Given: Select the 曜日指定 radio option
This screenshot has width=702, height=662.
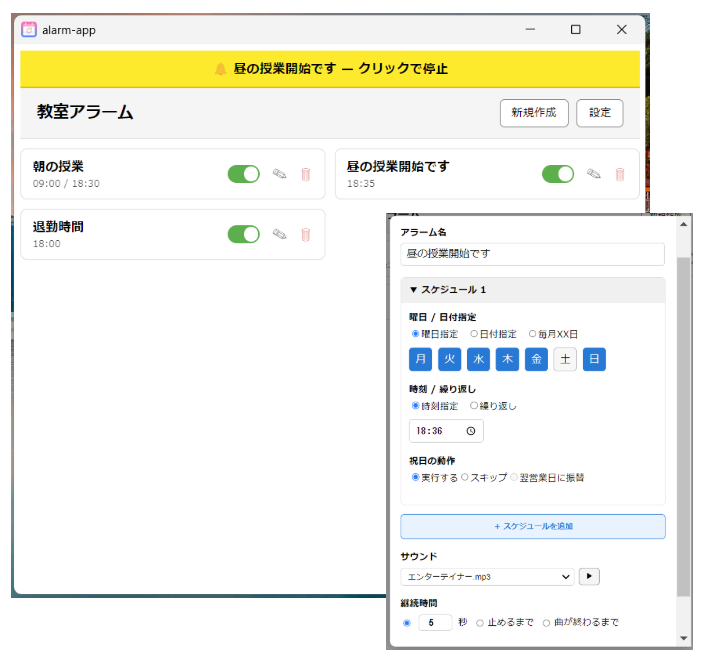Looking at the screenshot, I should 415,334.
